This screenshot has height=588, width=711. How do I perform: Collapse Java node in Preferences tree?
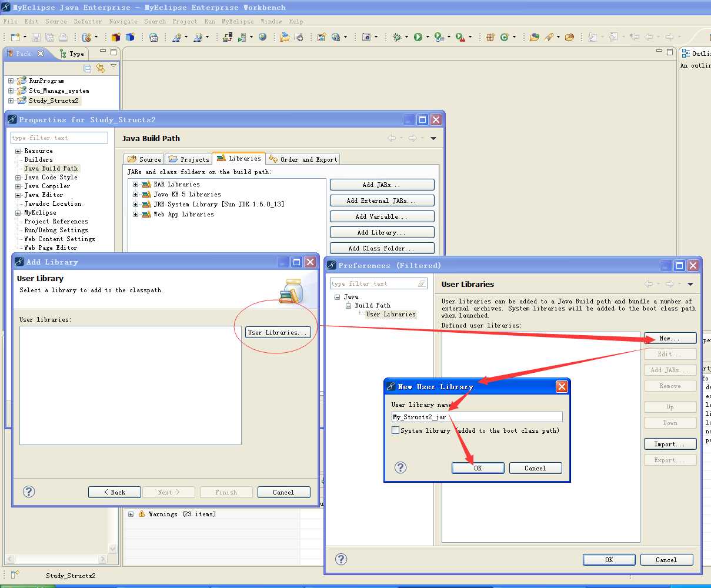[x=337, y=297]
